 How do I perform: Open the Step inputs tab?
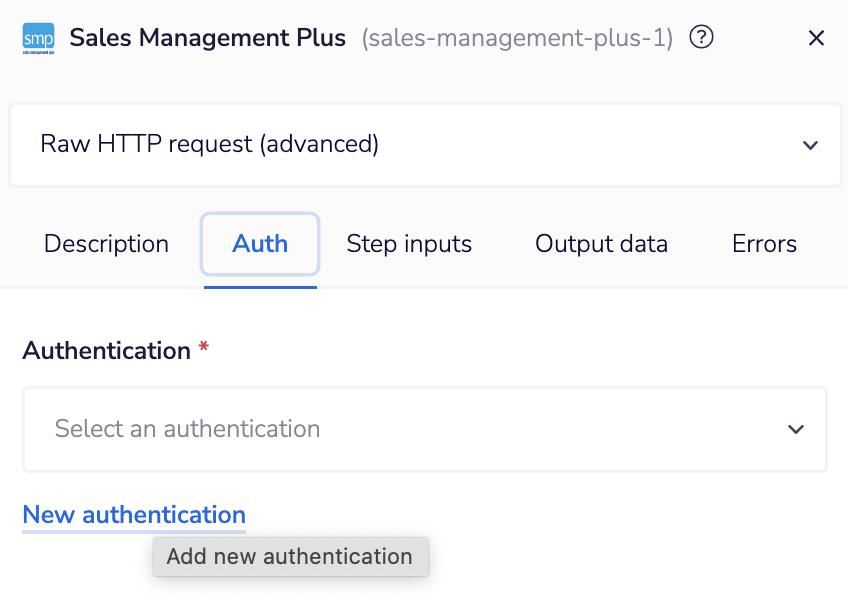click(x=409, y=244)
